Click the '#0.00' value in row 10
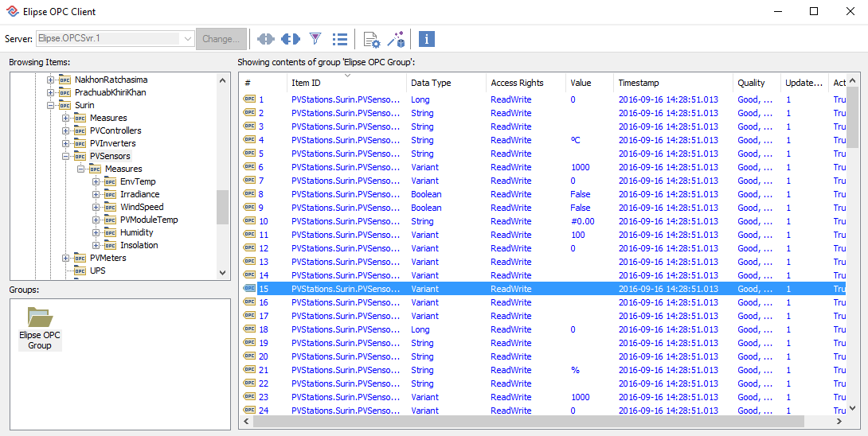The height and width of the screenshot is (436, 868). click(x=582, y=221)
